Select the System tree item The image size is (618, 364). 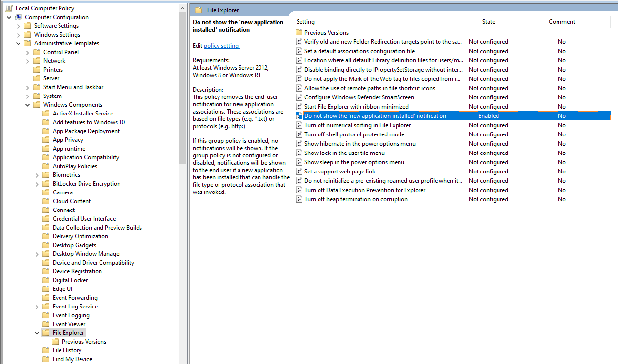click(x=52, y=96)
